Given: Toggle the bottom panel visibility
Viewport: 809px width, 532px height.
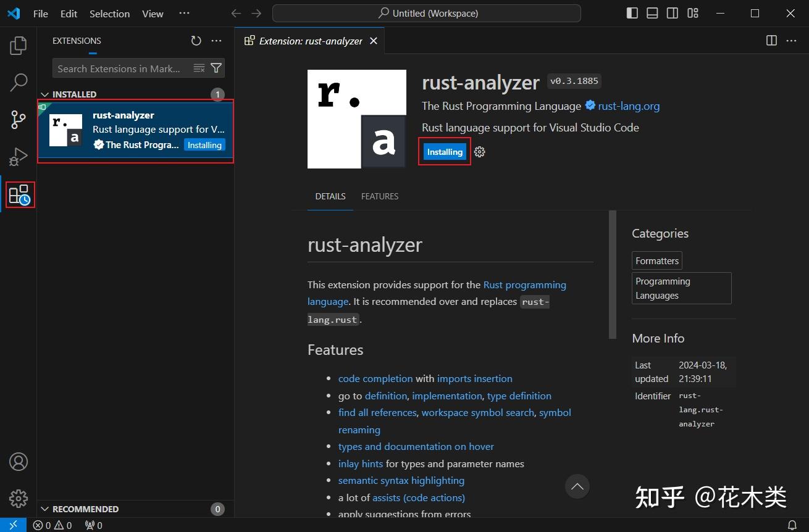Looking at the screenshot, I should tap(652, 12).
